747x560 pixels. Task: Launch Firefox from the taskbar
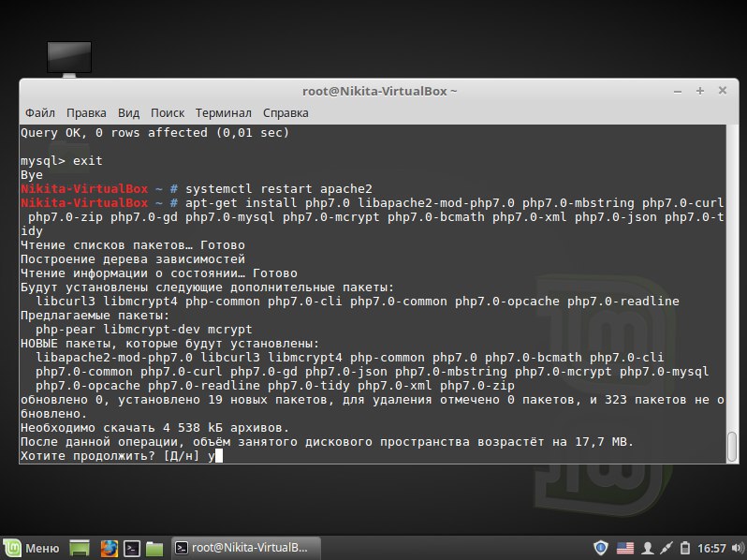click(109, 548)
